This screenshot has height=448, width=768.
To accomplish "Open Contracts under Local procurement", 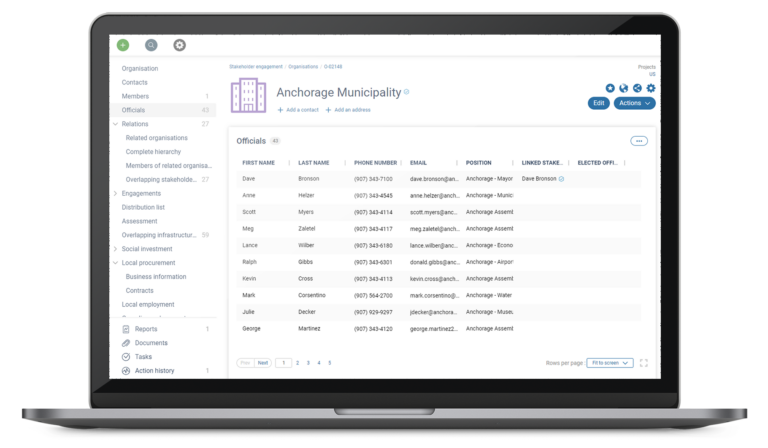I will (139, 291).
